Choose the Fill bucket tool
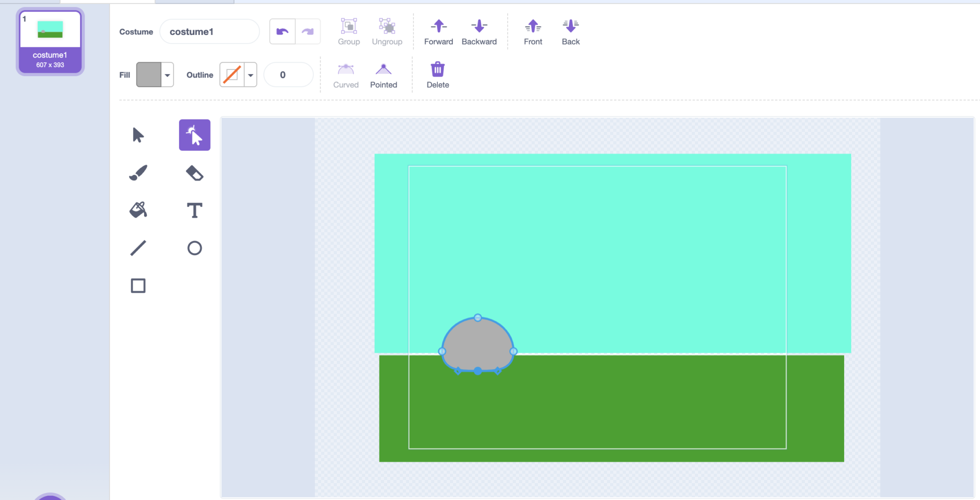The width and height of the screenshot is (980, 500). click(137, 210)
